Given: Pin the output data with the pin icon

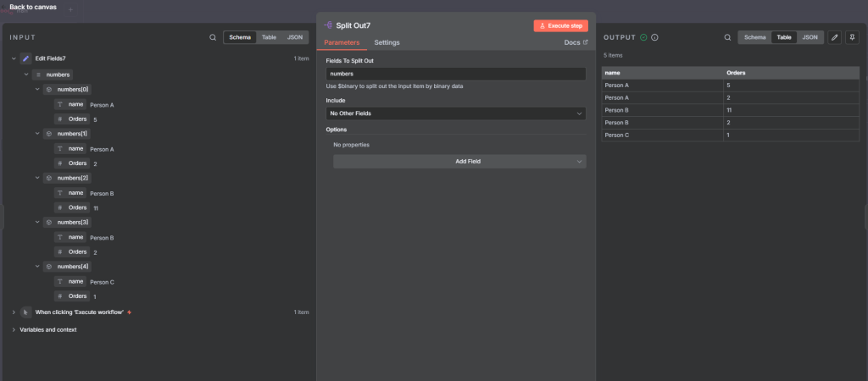Looking at the screenshot, I should 851,37.
